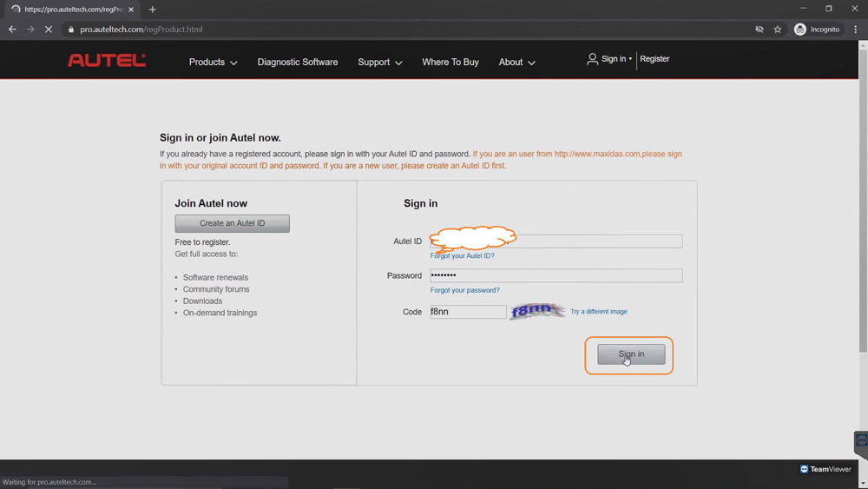Open a new browser tab
The height and width of the screenshot is (489, 868).
[152, 10]
